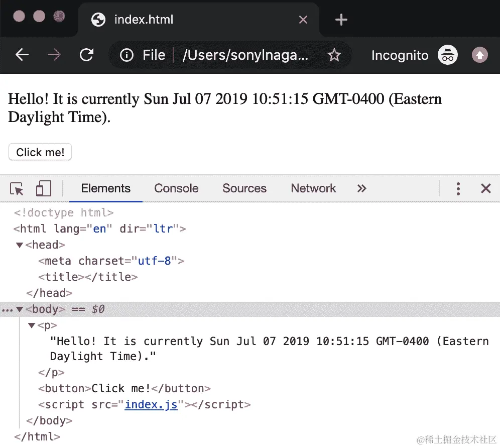
Task: Click the browser update arrow icon
Action: (x=479, y=55)
